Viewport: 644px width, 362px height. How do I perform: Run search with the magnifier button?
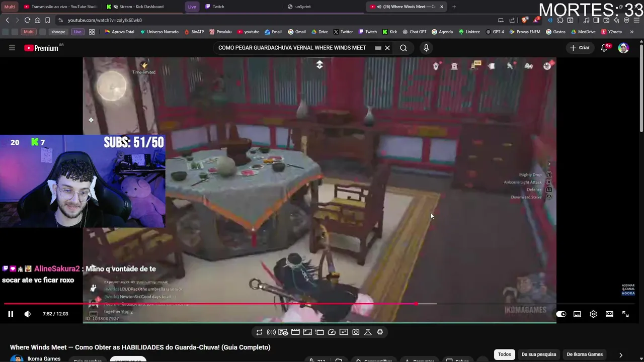(404, 48)
